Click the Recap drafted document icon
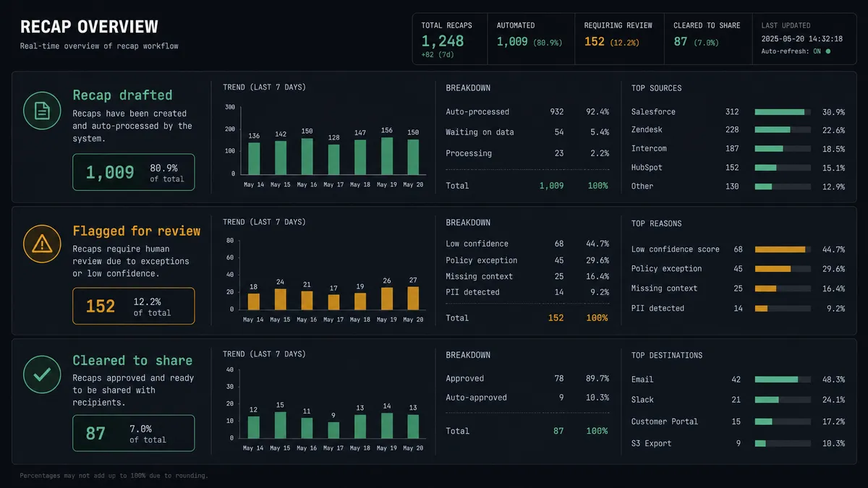 (x=42, y=111)
